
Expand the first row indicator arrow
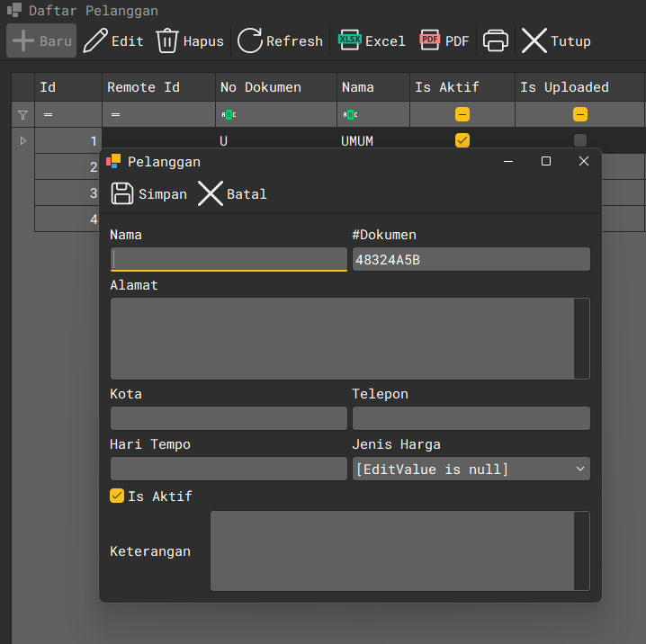point(22,140)
